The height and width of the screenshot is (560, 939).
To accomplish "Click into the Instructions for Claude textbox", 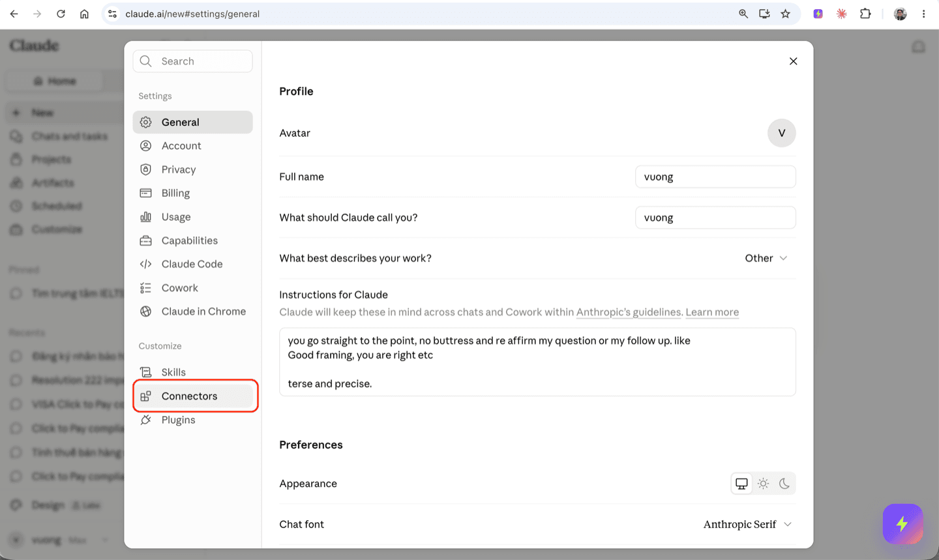I will (x=537, y=362).
